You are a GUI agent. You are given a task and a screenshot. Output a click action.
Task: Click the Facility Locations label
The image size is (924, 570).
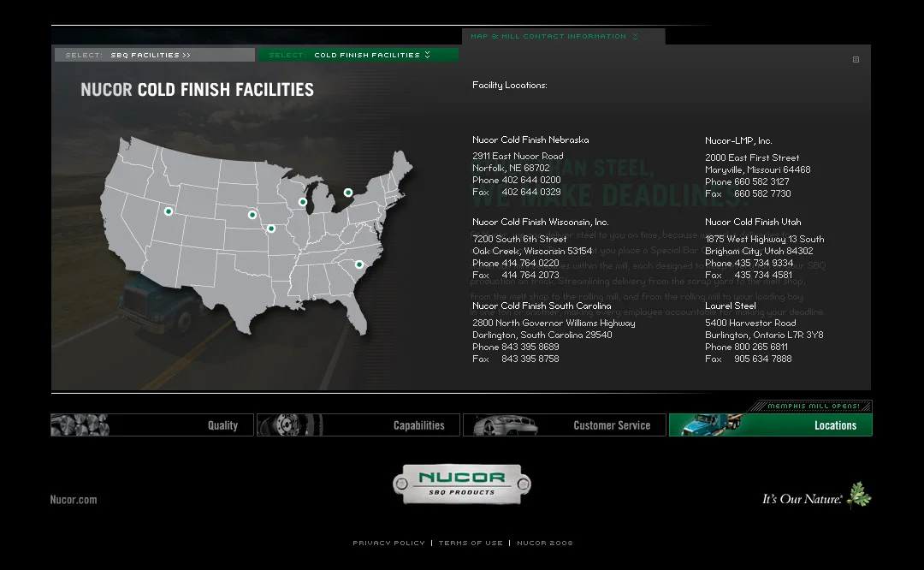(509, 85)
